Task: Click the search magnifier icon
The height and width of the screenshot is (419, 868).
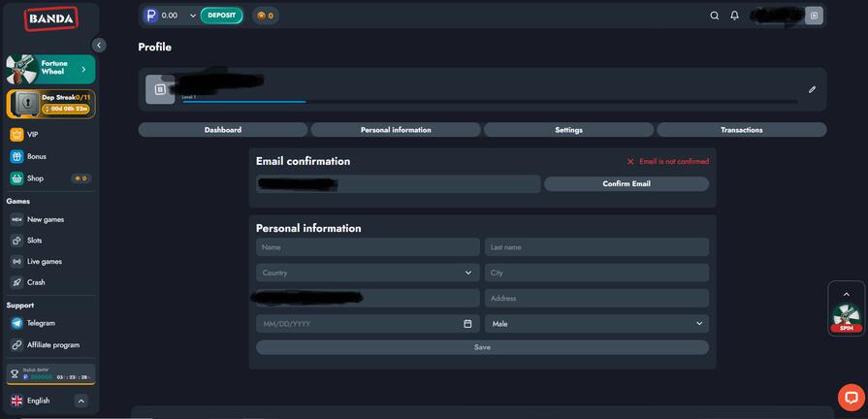Action: (715, 16)
